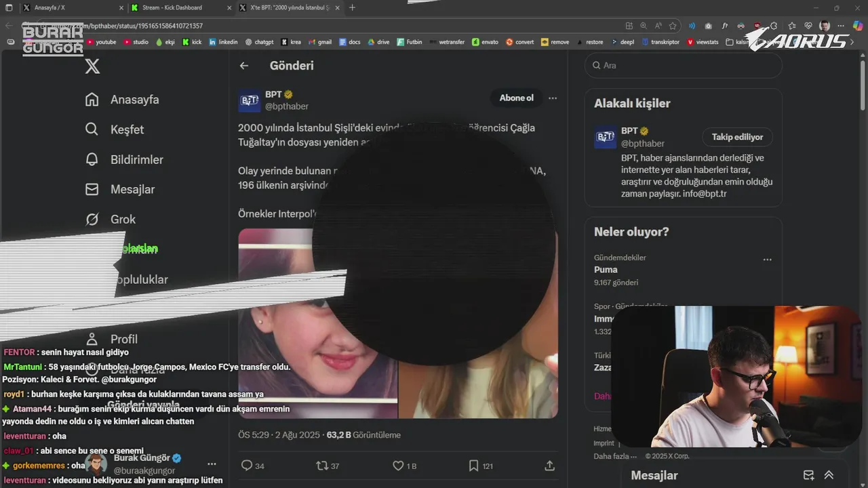The width and height of the screenshot is (868, 488).
Task: Select the X'te BPT post tab
Action: [x=290, y=7]
